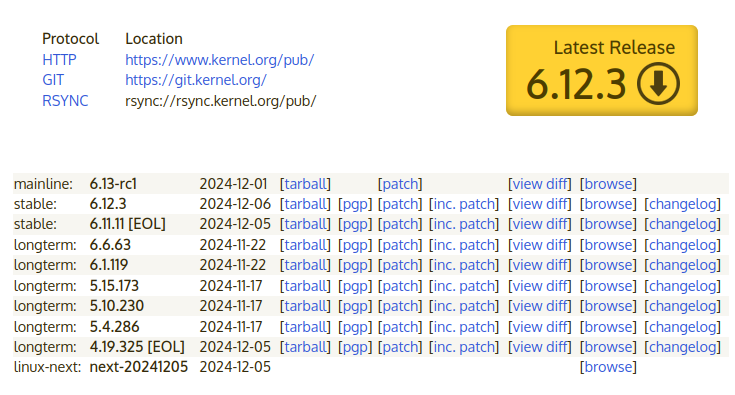The width and height of the screenshot is (735, 395).
Task: Open https://git.kernel.org/ location link
Action: tap(196, 80)
